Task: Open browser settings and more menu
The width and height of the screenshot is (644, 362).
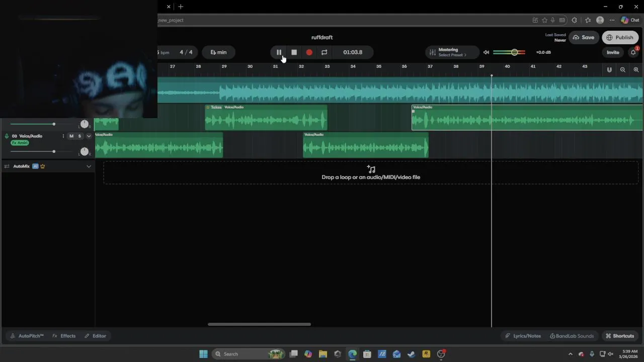Action: (x=612, y=20)
